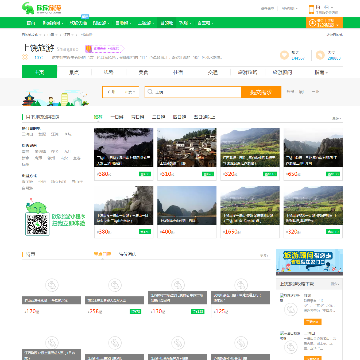
Task: Open the white-house hillside village tour card
Action: pos(187,154)
